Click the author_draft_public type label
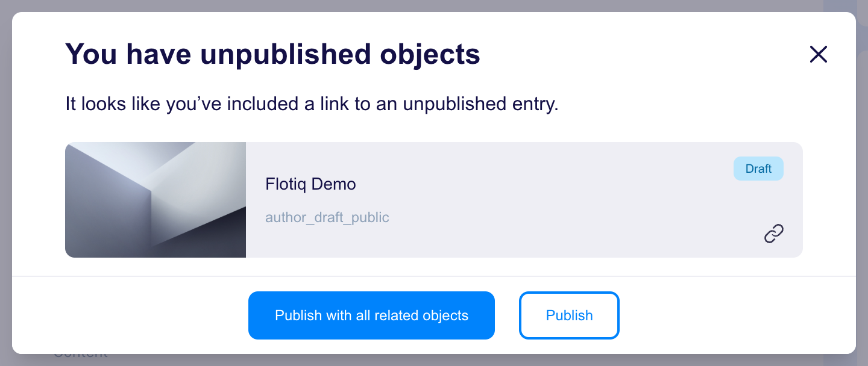Viewport: 868px width, 366px height. (327, 217)
